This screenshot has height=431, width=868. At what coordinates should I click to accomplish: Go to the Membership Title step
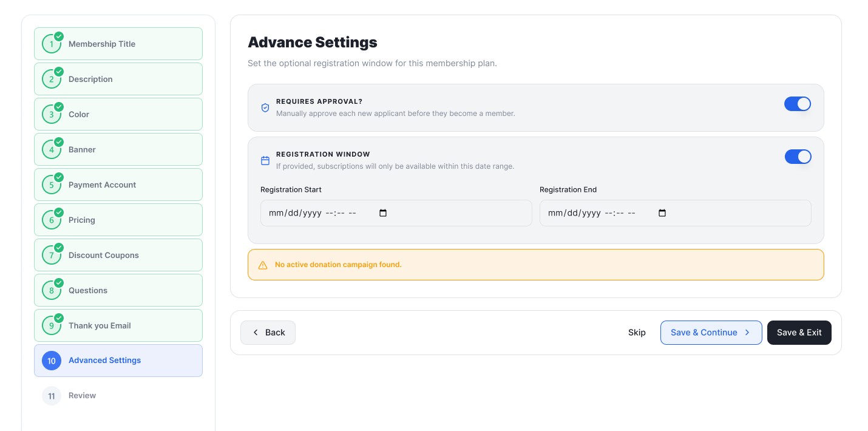pos(118,44)
